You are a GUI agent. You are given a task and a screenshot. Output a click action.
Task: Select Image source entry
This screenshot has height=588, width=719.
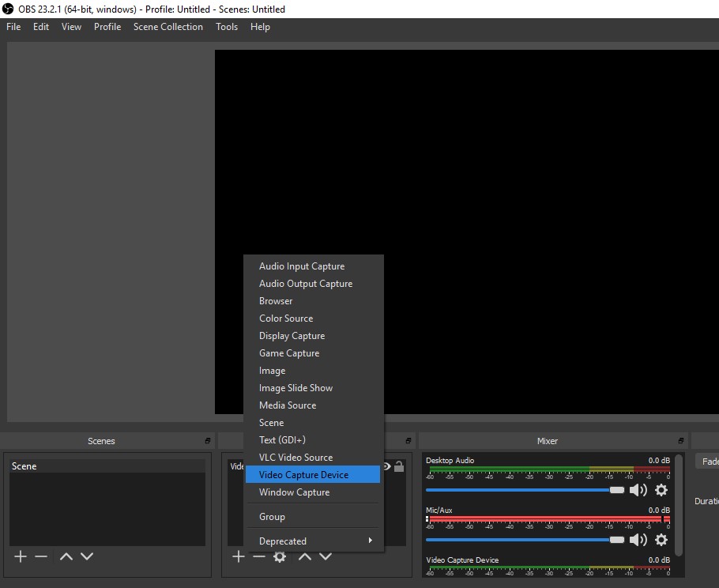coord(313,371)
